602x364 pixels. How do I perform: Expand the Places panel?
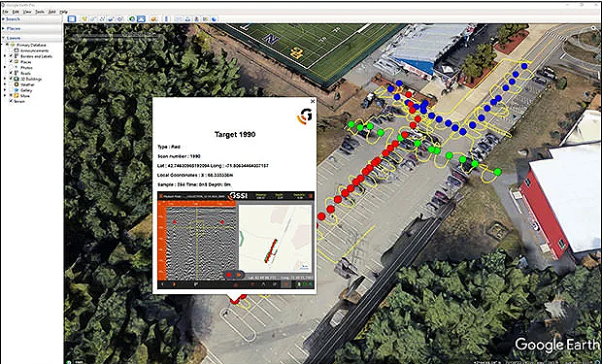click(x=4, y=29)
